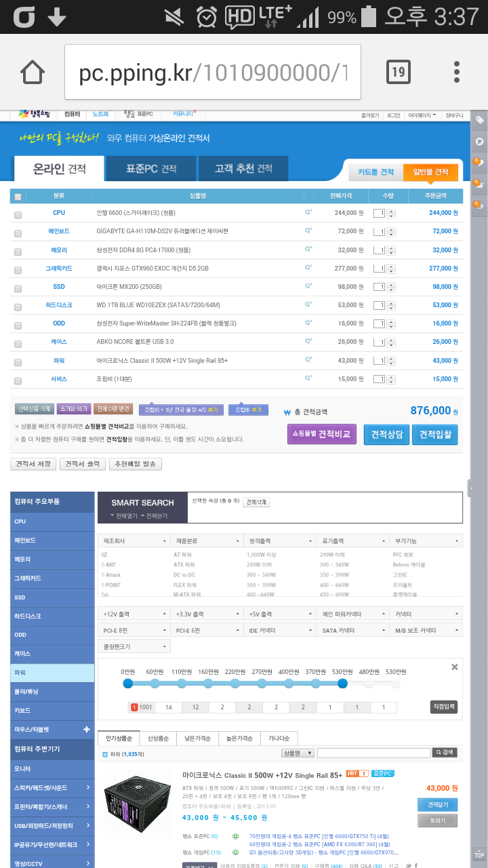Open the browser tab switcher showing 19

(398, 72)
